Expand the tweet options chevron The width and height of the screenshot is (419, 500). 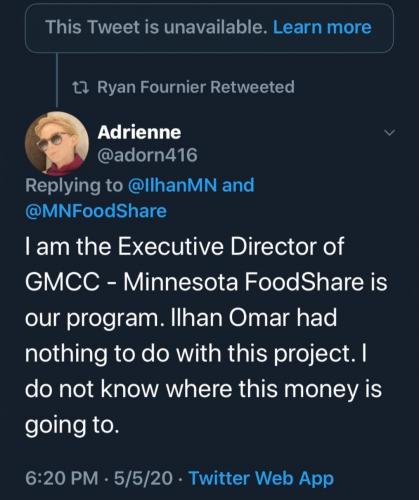click(x=389, y=132)
